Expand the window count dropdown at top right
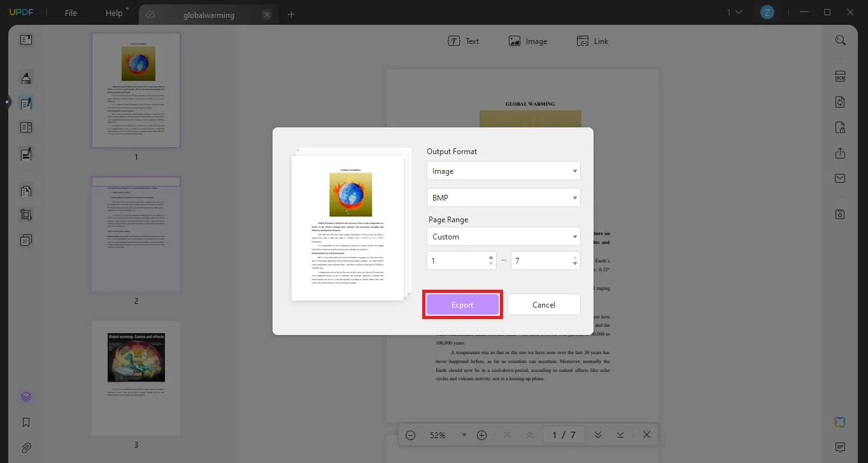 734,12
